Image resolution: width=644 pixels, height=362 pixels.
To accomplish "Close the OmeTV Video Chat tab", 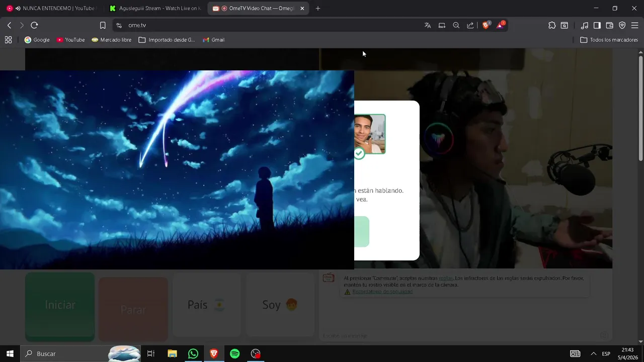I will pyautogui.click(x=302, y=9).
